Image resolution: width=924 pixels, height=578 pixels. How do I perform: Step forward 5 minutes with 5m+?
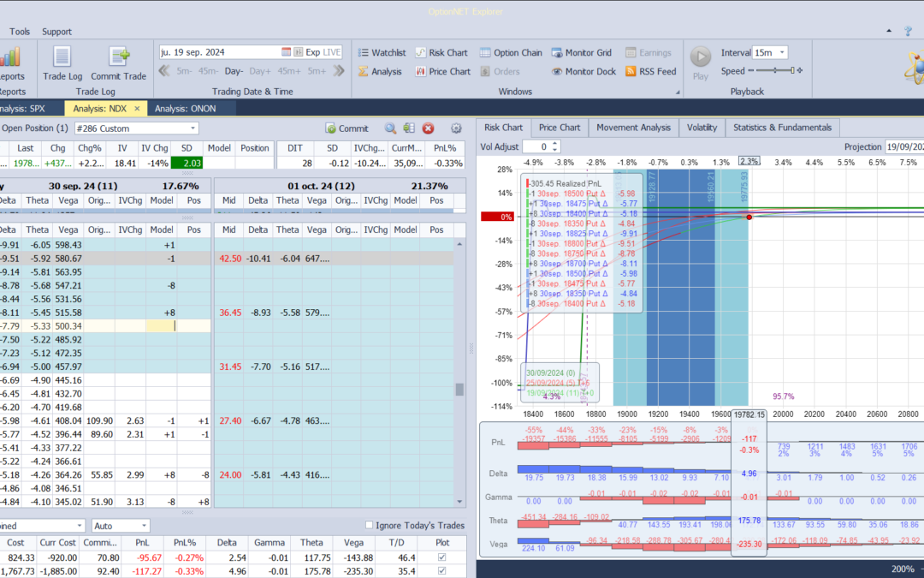click(317, 71)
